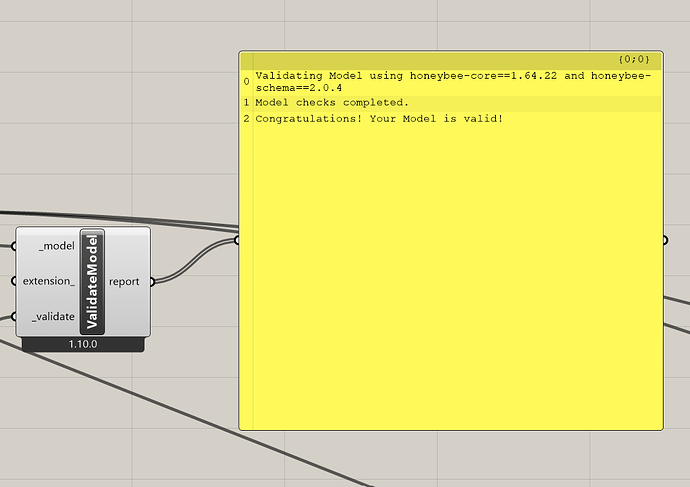This screenshot has height=487, width=690.
Task: Click the _validate input grip
Action: 14,316
